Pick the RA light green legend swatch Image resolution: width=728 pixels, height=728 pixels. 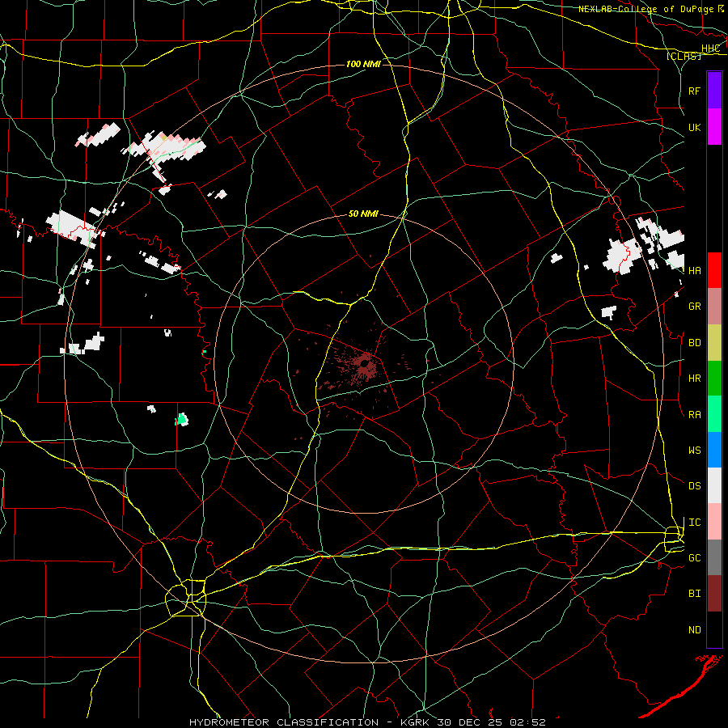click(714, 414)
